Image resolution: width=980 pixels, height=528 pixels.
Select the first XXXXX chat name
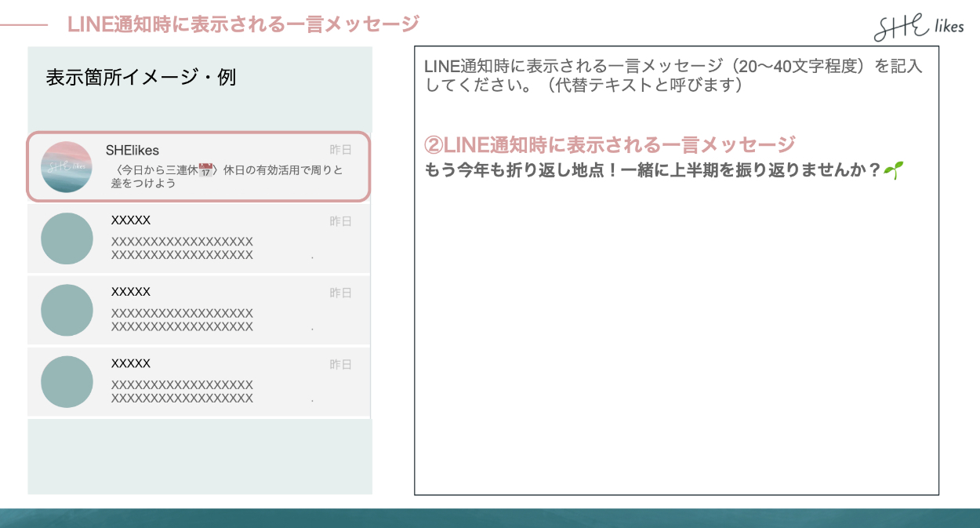pos(131,220)
